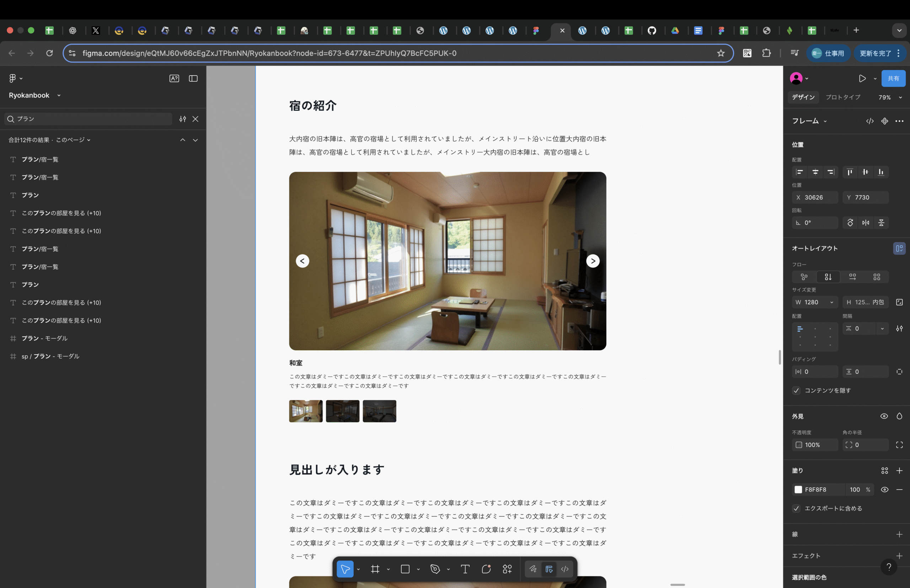Select the Text tool in bottom toolbar
The width and height of the screenshot is (910, 588).
(465, 569)
